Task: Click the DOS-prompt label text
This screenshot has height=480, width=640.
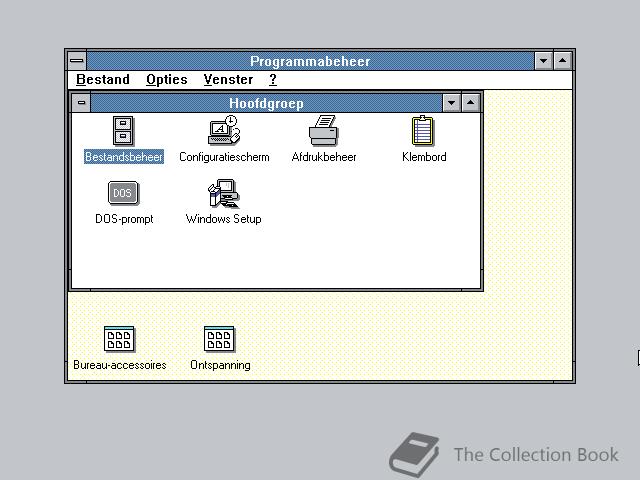Action: 124,219
